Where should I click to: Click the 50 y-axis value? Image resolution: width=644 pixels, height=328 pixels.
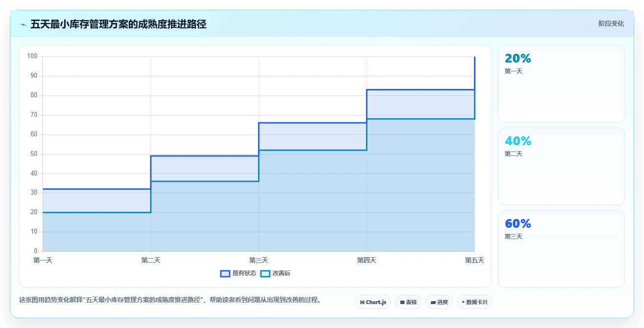[x=34, y=154]
